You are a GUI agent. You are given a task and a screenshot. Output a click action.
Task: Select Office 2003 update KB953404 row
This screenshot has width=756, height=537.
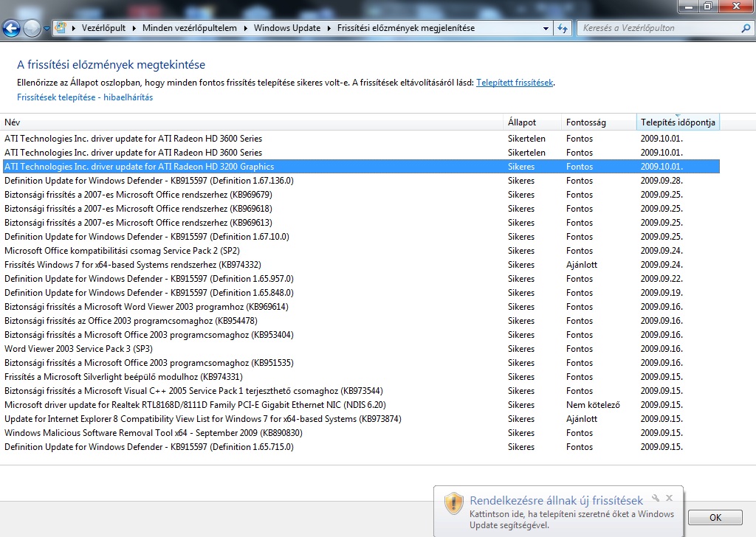click(x=361, y=335)
